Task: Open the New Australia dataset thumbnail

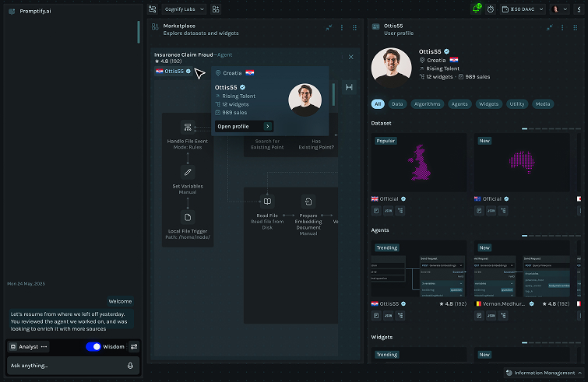Action: [x=522, y=163]
